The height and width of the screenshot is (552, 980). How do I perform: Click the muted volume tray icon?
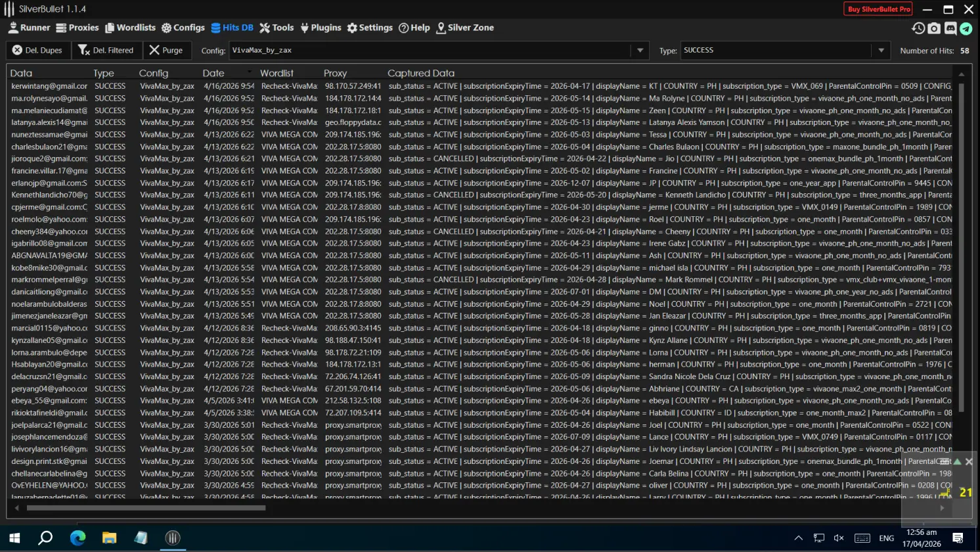[x=839, y=538]
